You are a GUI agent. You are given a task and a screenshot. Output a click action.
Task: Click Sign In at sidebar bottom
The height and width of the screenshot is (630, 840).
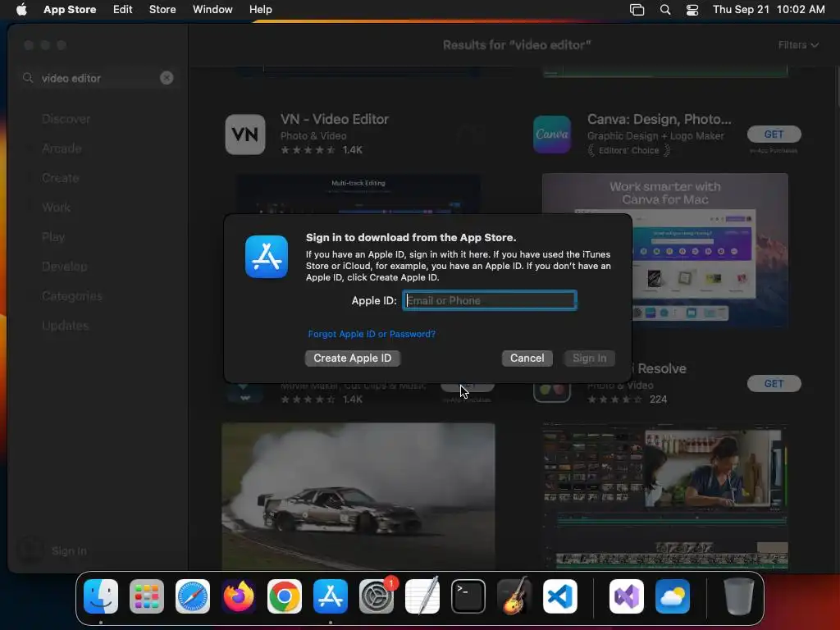tap(69, 550)
